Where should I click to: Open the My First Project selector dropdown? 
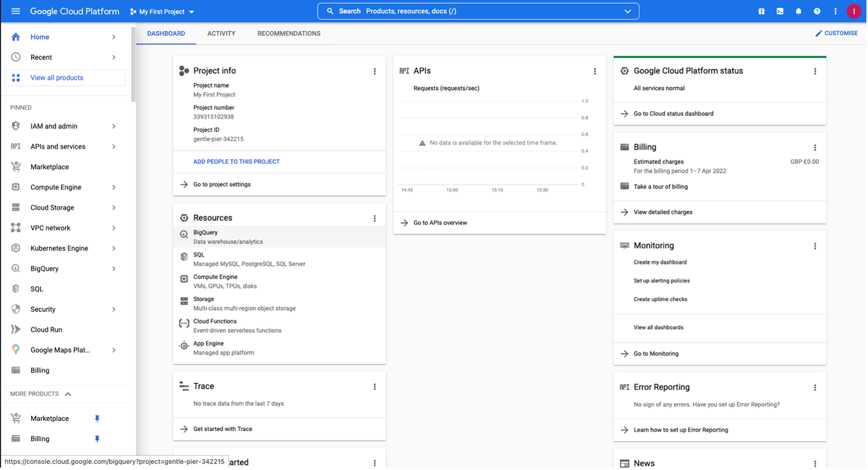(162, 12)
